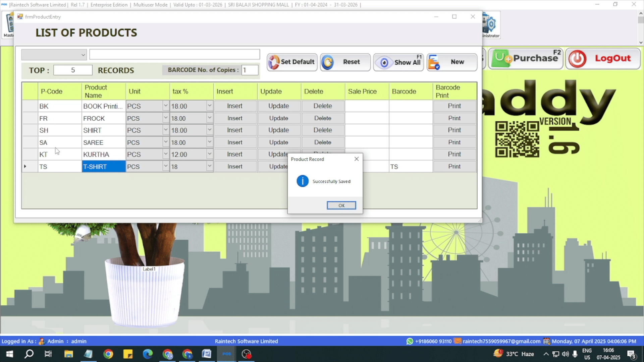
Task: Click the Reset refresh icon
Action: click(x=328, y=62)
